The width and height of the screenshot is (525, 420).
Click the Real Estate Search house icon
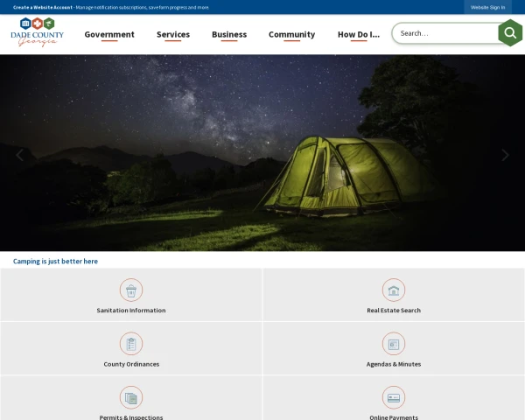tap(394, 290)
